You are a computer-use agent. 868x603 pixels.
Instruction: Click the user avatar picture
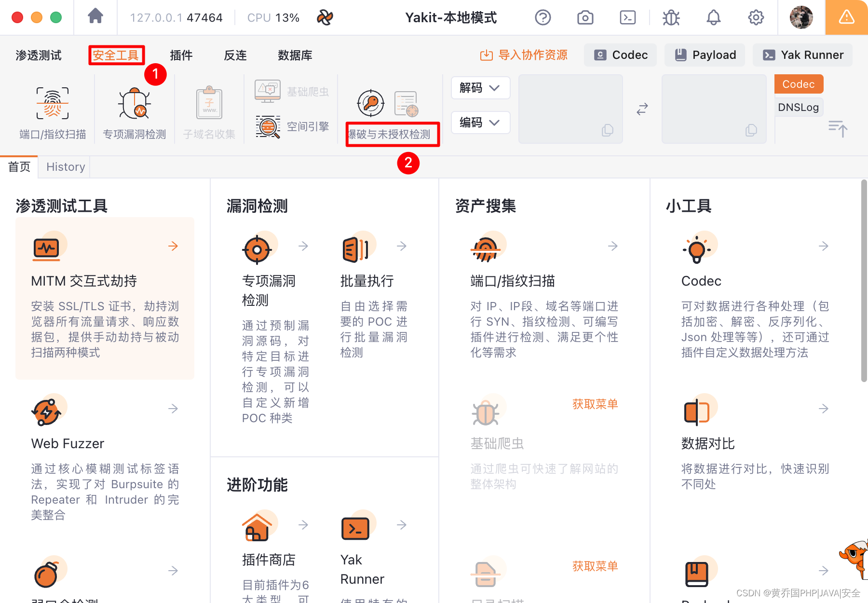coord(801,17)
